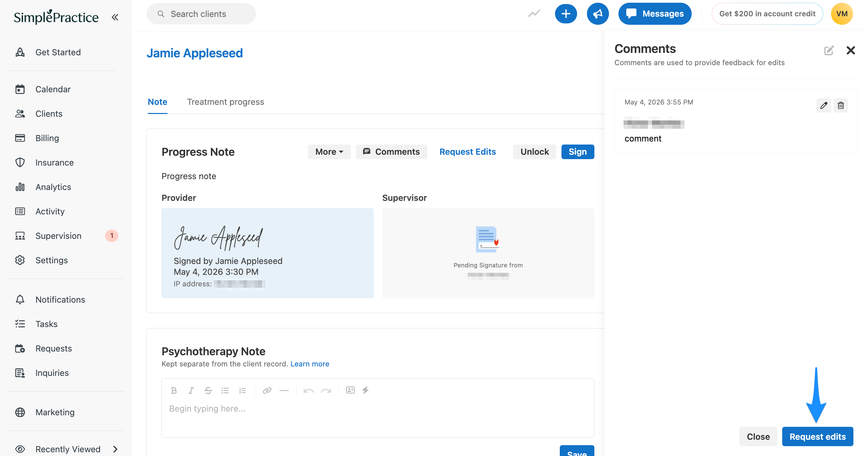Delete the comment with the trash icon
Image resolution: width=868 pixels, height=456 pixels.
pos(841,106)
